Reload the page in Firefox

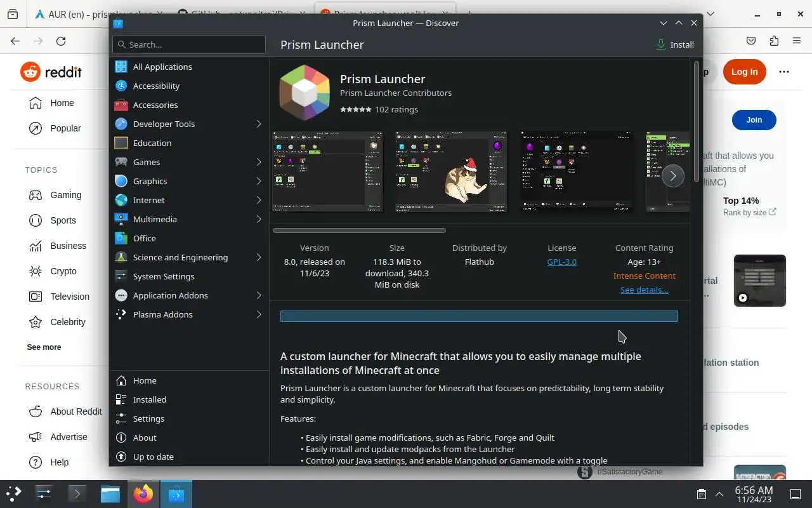[x=61, y=41]
